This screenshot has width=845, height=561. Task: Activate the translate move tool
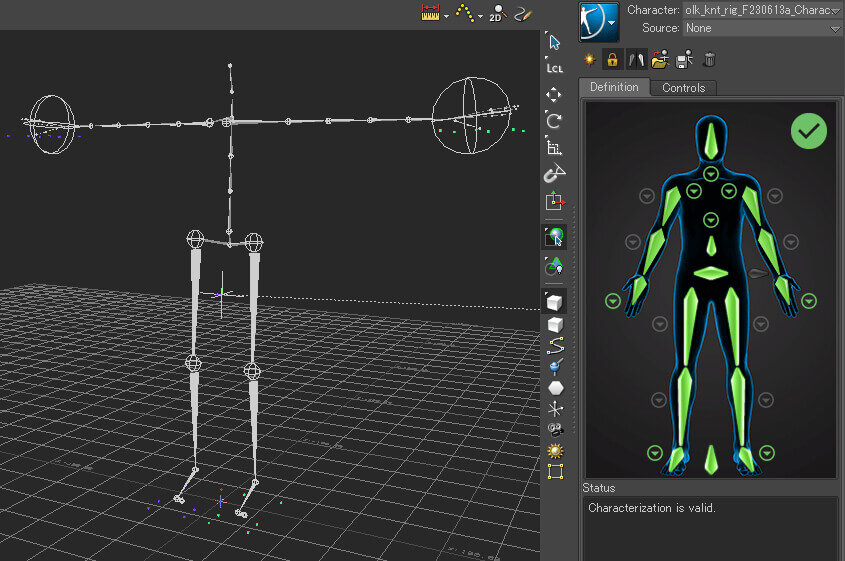553,95
